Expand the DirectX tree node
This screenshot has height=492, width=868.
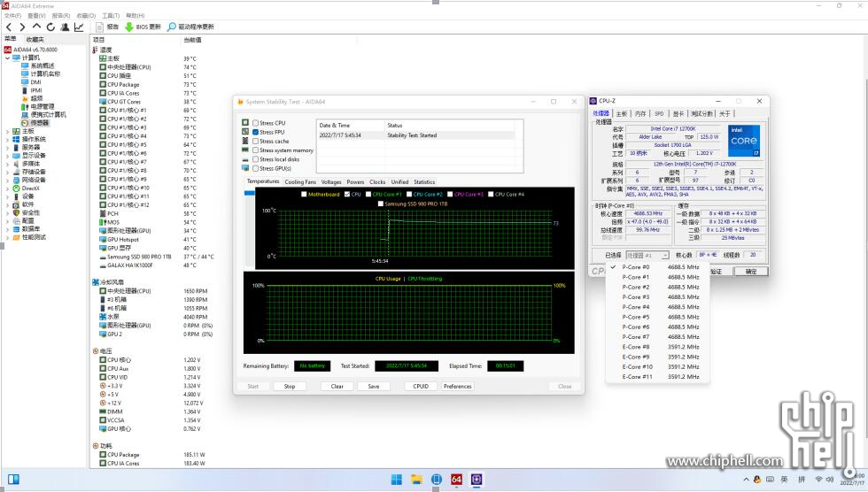[7, 188]
